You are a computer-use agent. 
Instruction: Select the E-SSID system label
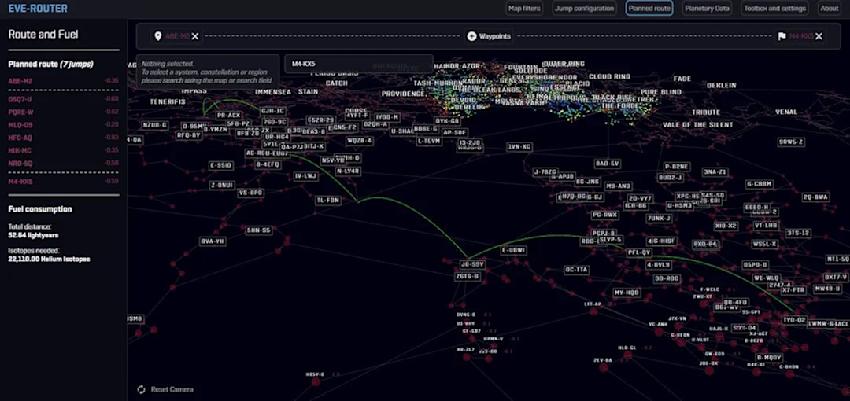click(221, 165)
